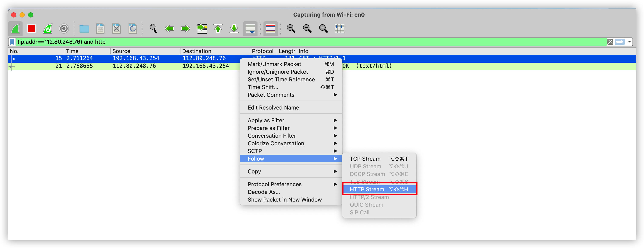Toggle packet list colorization
644x248 pixels.
pos(270,29)
